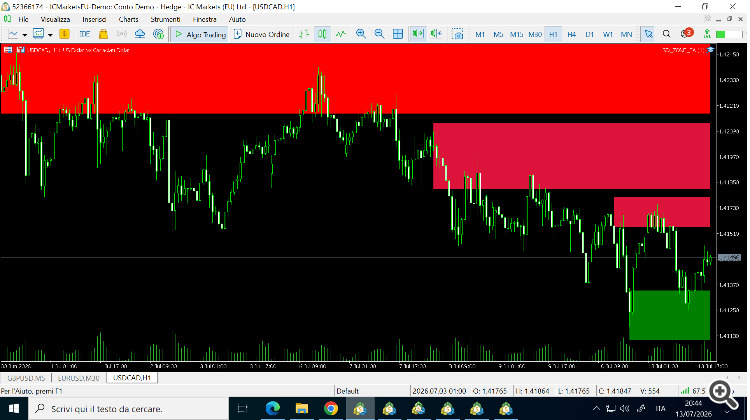Click the screenshot camera icon

pyautogui.click(x=458, y=34)
